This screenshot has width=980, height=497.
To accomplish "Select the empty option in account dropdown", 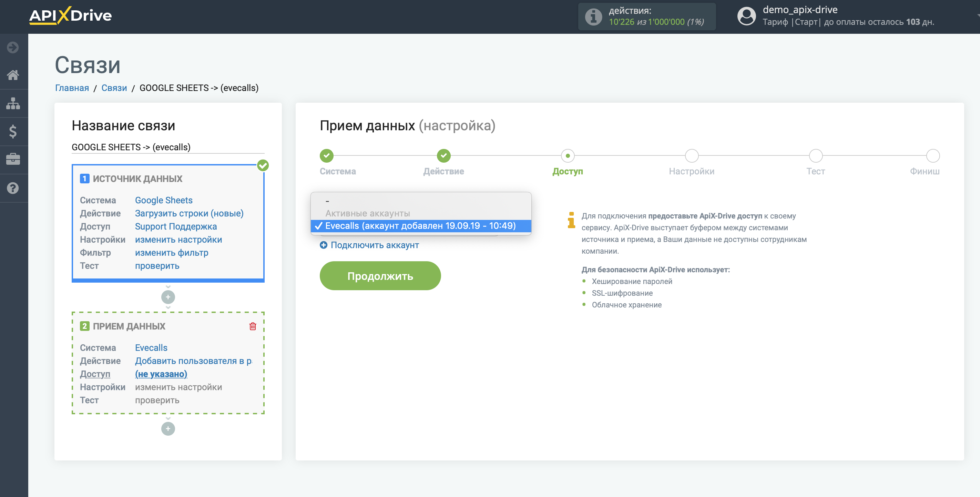I will pyautogui.click(x=420, y=201).
